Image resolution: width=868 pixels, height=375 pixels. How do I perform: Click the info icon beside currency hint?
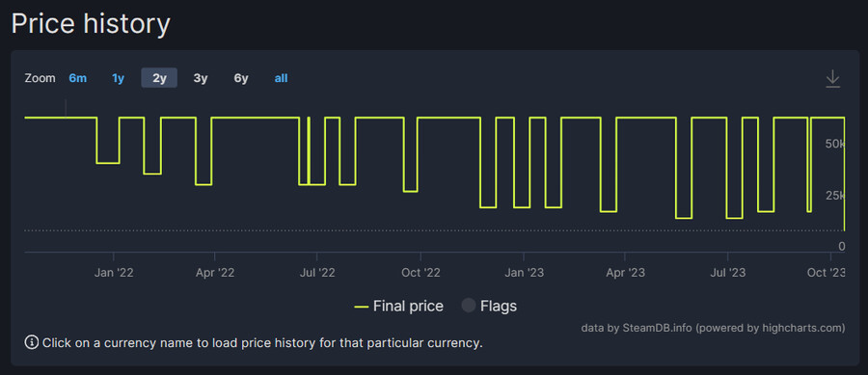(x=32, y=342)
